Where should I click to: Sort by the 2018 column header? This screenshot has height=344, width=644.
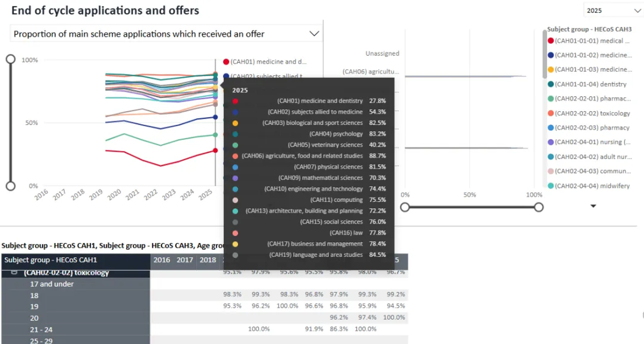tap(208, 260)
